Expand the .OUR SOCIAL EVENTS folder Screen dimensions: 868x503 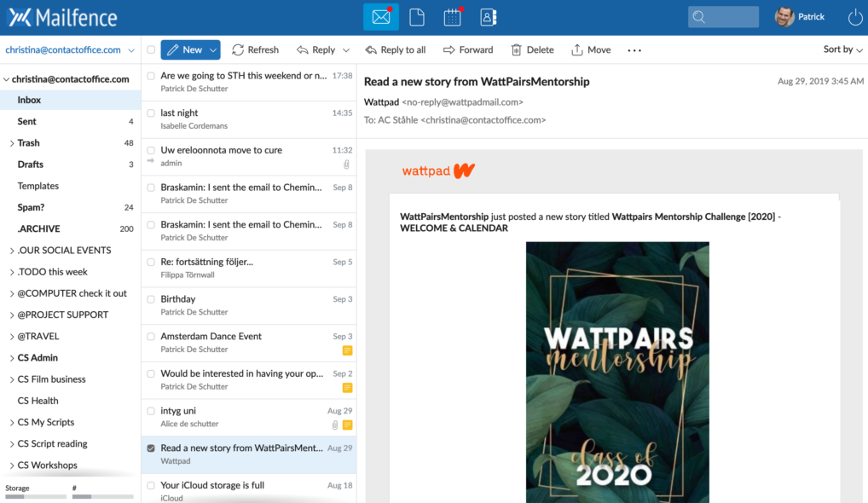(12, 251)
